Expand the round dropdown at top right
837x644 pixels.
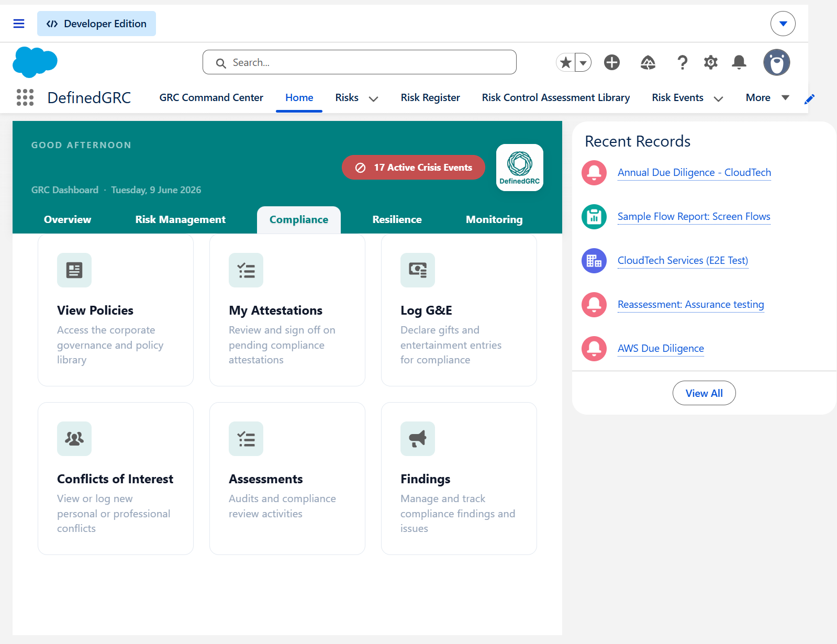783,24
